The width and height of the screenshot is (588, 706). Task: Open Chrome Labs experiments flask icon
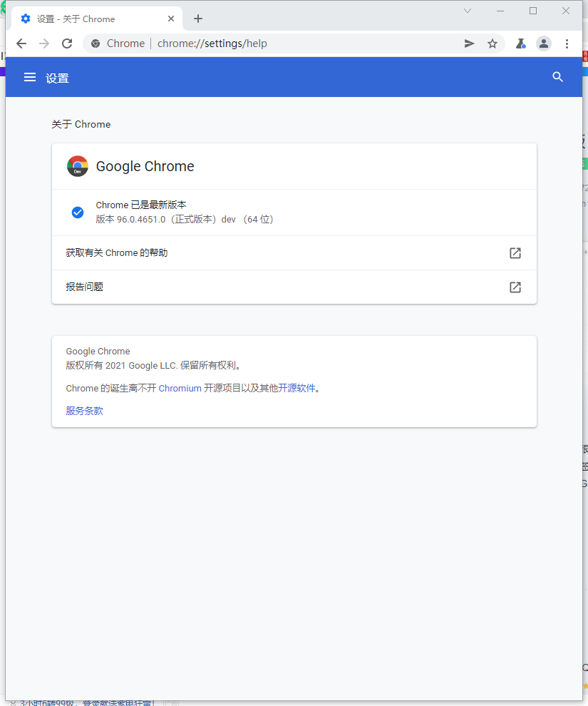(520, 44)
